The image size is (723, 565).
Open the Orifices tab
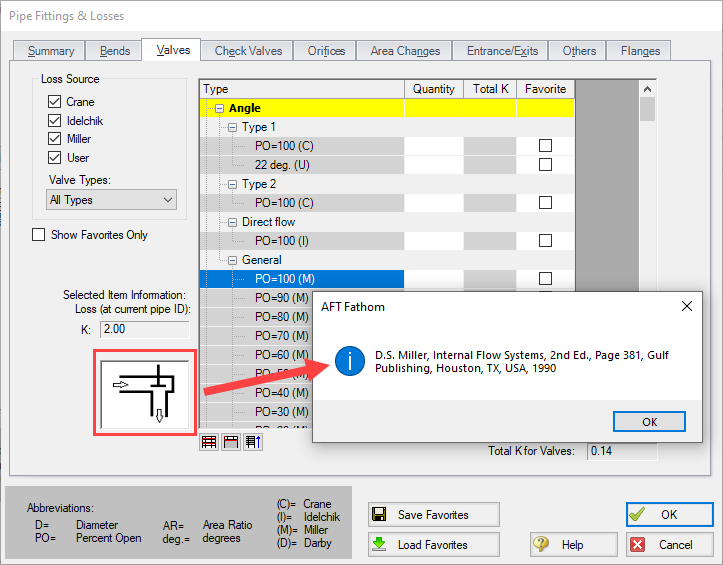pos(326,51)
